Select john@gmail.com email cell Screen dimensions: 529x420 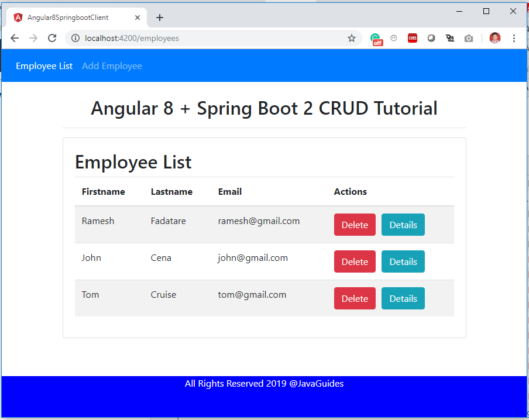(x=253, y=258)
